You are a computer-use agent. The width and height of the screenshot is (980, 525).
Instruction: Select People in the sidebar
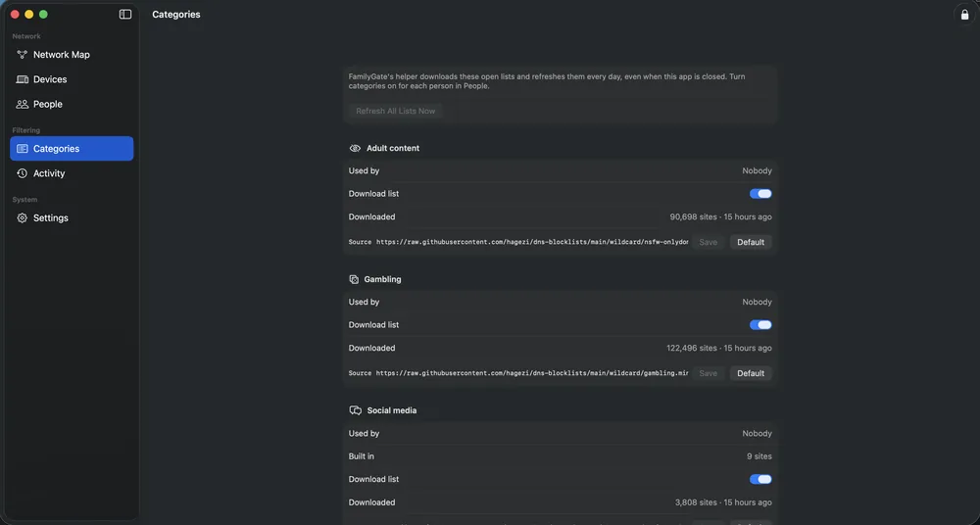(x=72, y=105)
